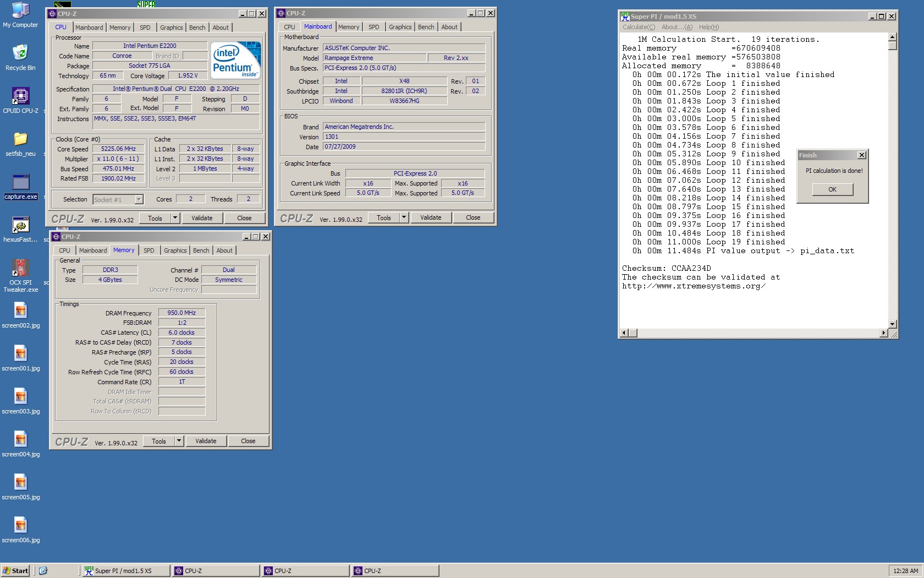Open Help menu in Super PI
Image resolution: width=924 pixels, height=578 pixels.
tap(709, 27)
